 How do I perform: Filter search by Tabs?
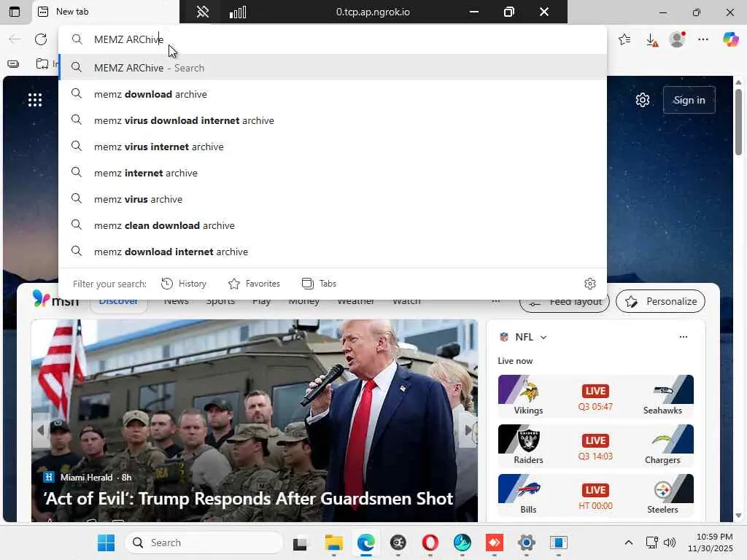coord(320,284)
